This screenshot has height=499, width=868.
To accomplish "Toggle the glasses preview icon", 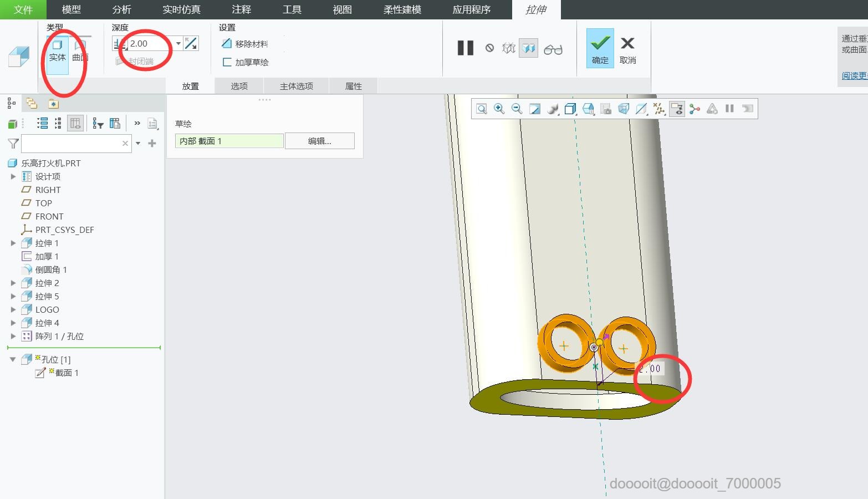I will [x=553, y=49].
